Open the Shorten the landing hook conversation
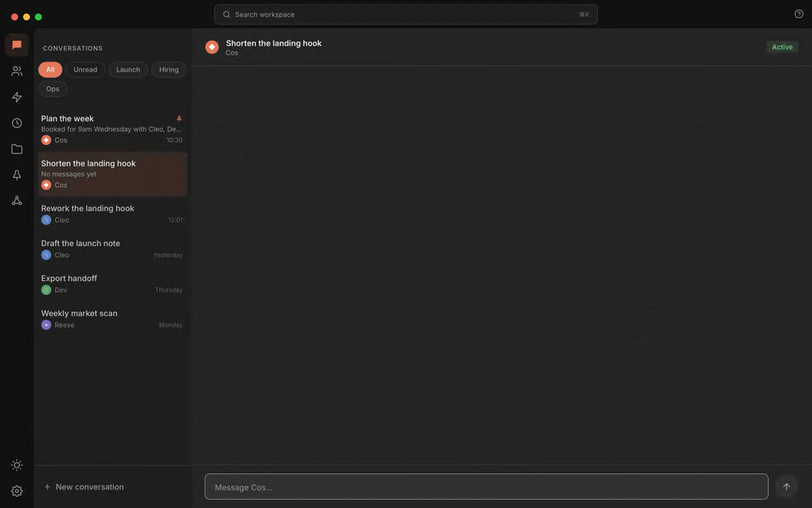Image resolution: width=812 pixels, height=508 pixels. (x=112, y=174)
